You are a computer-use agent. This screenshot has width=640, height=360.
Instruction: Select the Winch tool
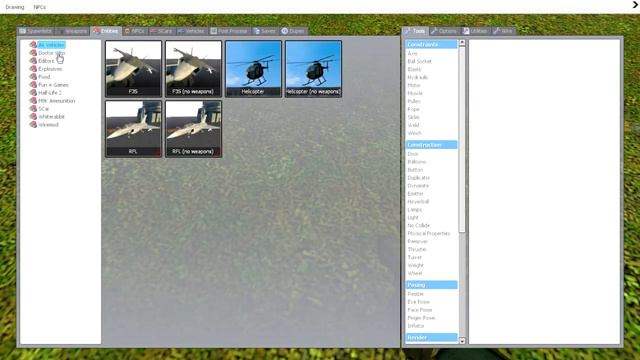pos(414,133)
